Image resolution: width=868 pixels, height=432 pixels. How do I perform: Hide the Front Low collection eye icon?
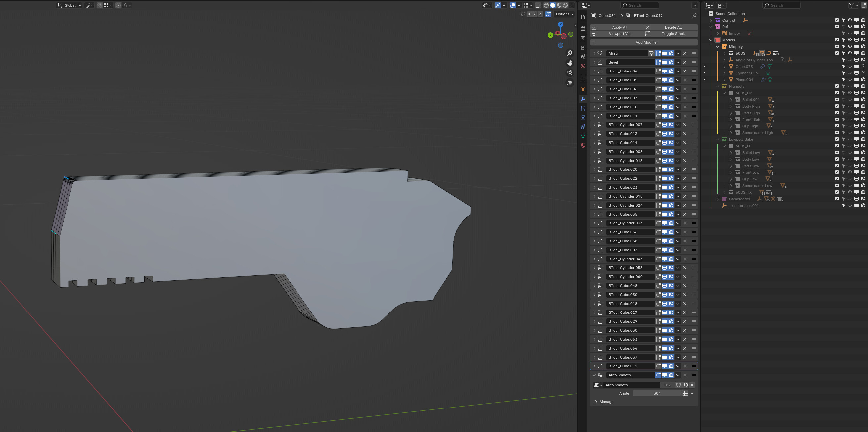coord(850,172)
